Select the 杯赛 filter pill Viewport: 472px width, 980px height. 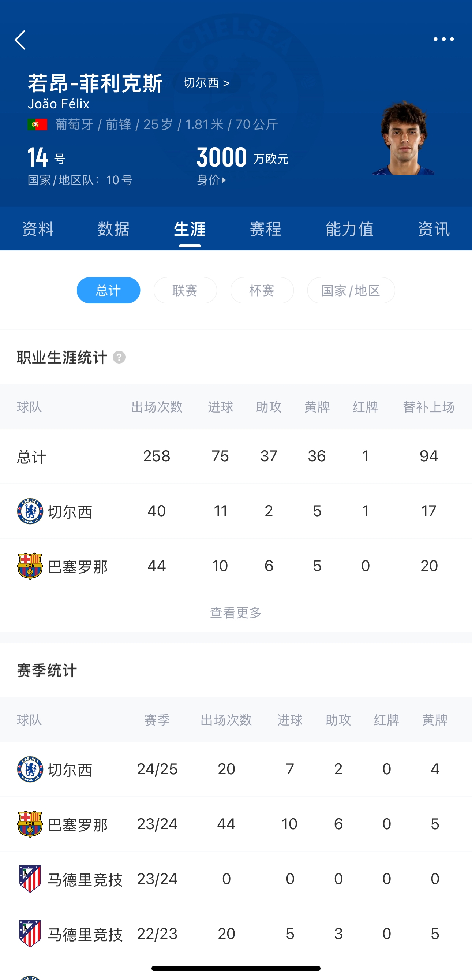262,290
